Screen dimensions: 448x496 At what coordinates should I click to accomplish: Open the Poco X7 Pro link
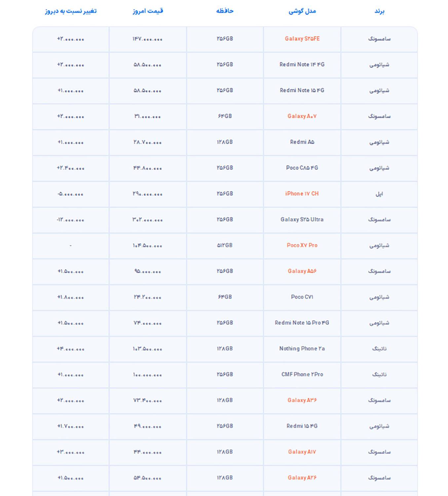[302, 245]
